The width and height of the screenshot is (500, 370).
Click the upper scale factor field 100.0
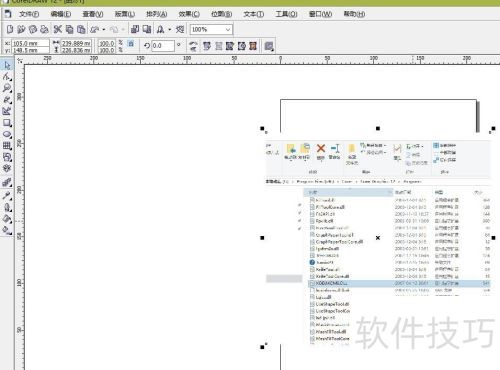point(107,43)
